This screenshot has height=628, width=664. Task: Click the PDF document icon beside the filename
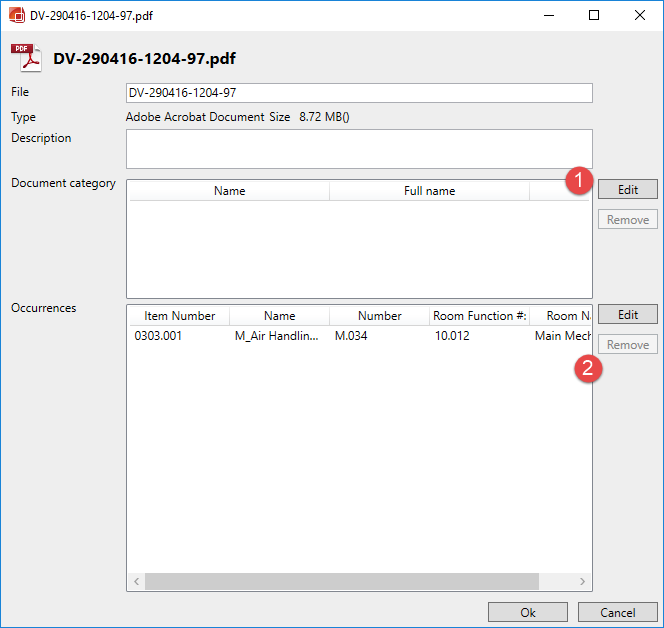click(x=26, y=59)
